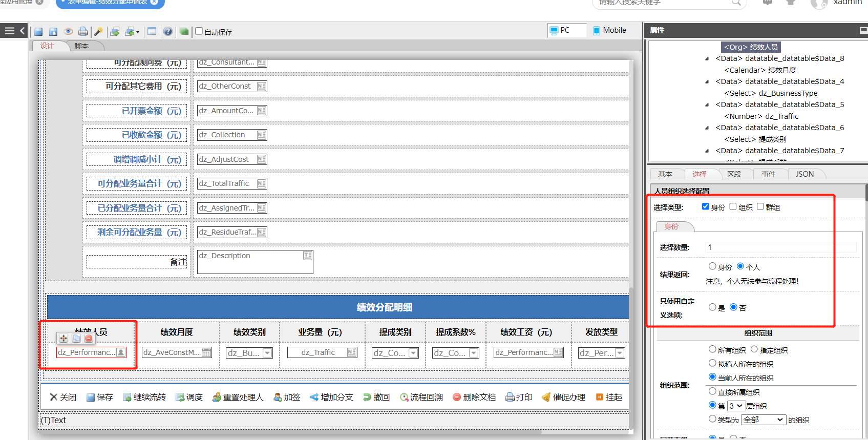Click the 继续流转 button

click(x=144, y=397)
